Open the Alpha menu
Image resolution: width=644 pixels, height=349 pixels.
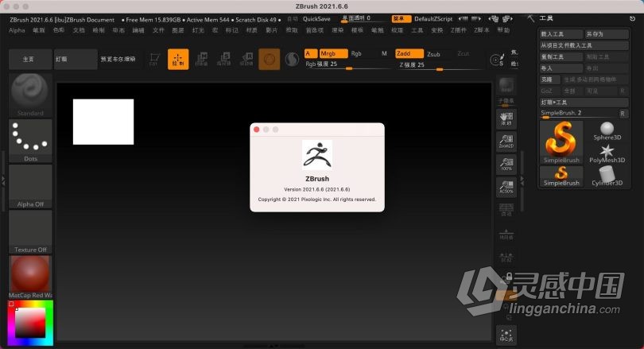pyautogui.click(x=17, y=30)
